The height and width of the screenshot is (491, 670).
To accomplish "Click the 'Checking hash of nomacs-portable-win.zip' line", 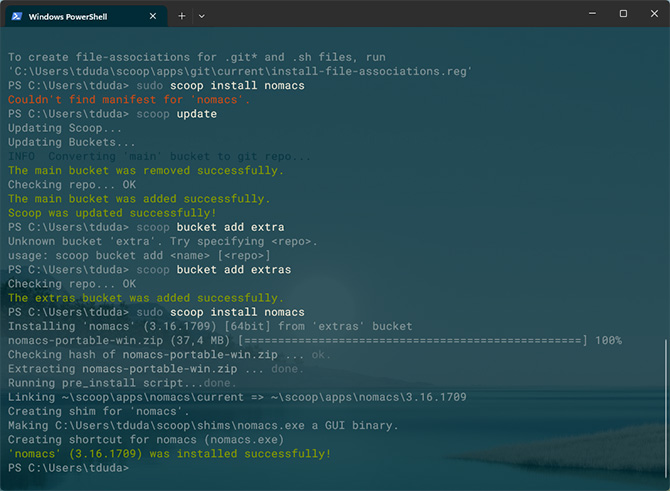I will point(169,354).
